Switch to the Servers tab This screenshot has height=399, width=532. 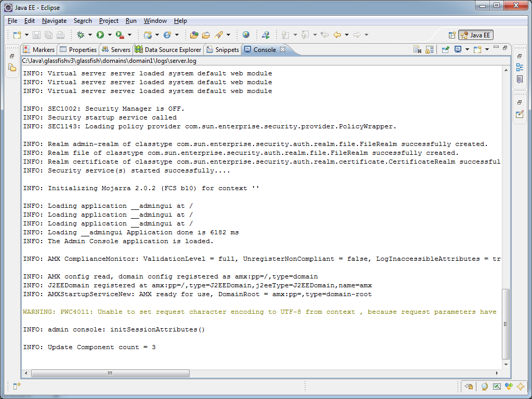116,49
